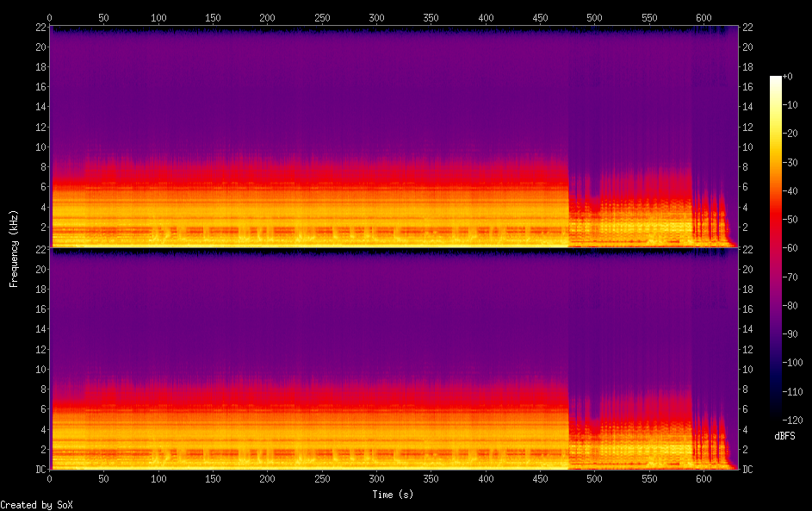Click the "+0" label on the color scale
Viewport: 812px width, 511px height.
tap(787, 77)
